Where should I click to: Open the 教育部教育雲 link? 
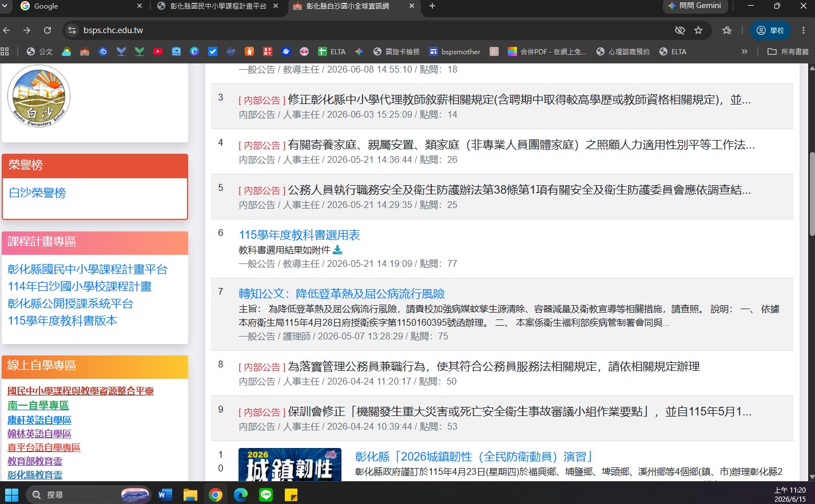tap(35, 461)
